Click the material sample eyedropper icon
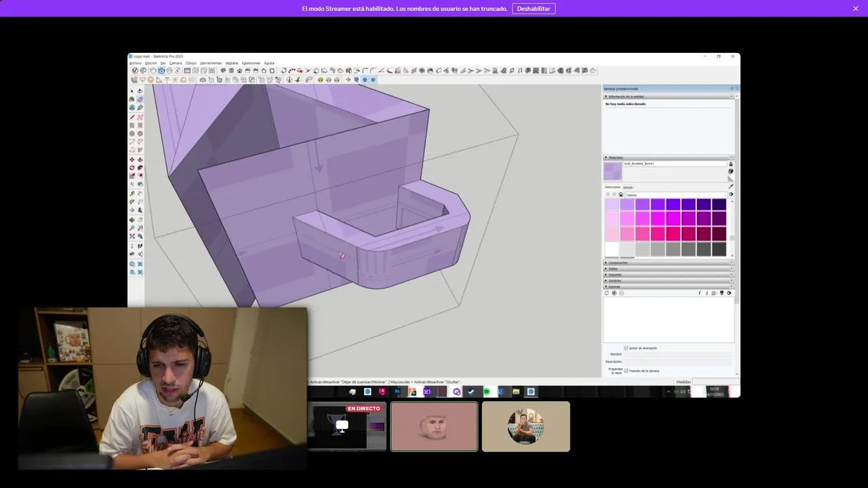The image size is (868, 488). click(730, 186)
